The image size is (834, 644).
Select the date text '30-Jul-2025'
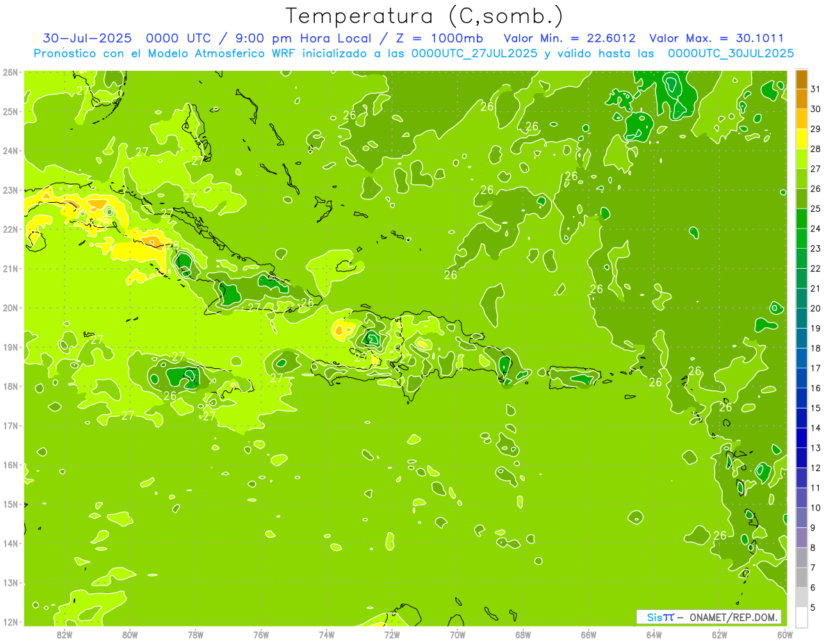(88, 38)
